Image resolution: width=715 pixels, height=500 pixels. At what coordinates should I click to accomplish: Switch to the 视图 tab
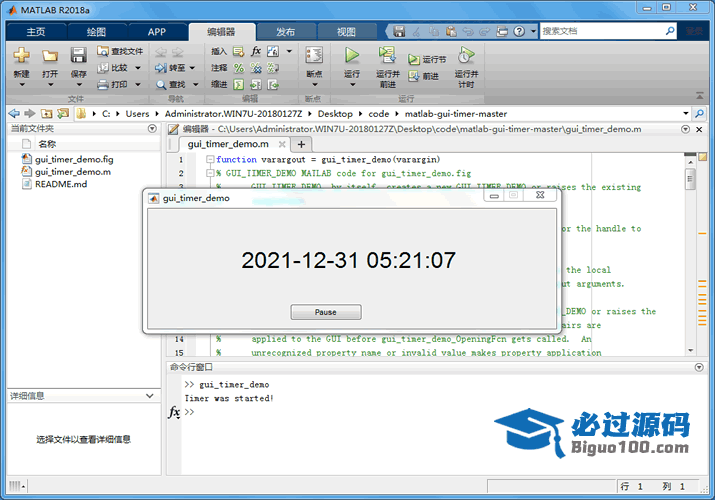click(347, 32)
